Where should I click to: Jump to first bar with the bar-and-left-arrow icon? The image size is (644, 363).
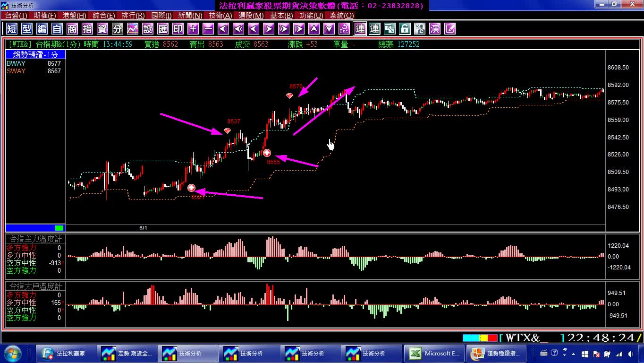coord(223,29)
